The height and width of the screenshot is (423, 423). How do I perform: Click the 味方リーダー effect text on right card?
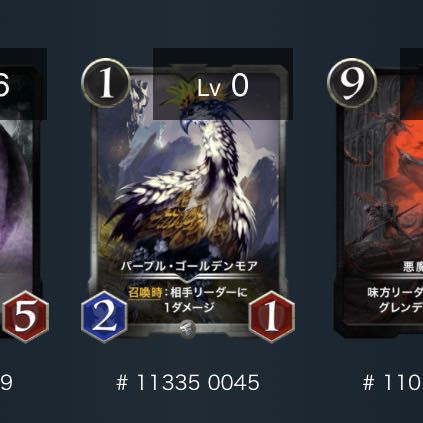click(x=395, y=300)
